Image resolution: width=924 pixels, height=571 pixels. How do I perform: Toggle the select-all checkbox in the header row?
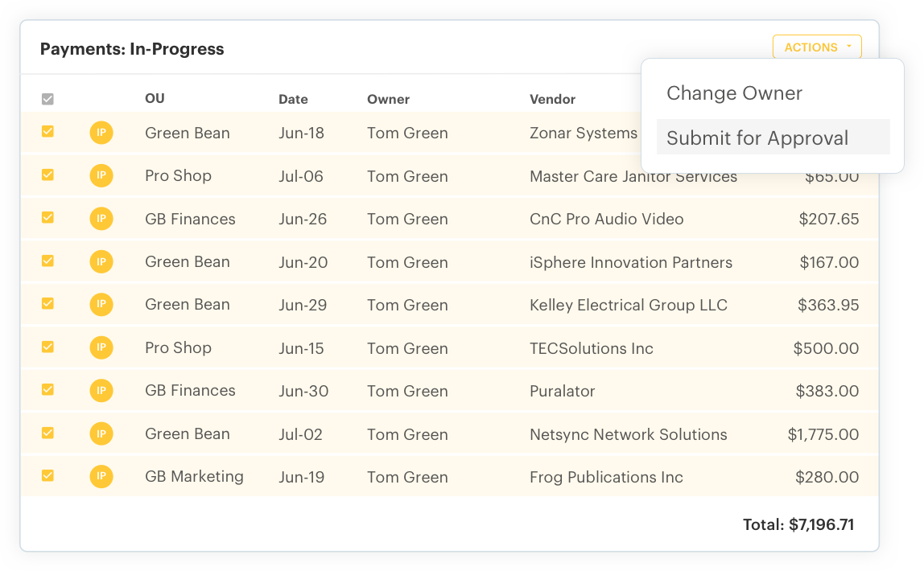pyautogui.click(x=47, y=98)
